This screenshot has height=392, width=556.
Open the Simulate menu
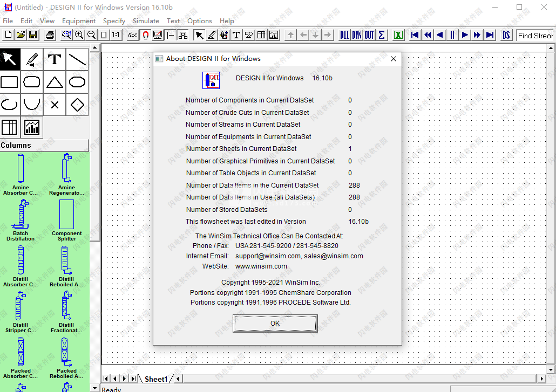[x=146, y=20]
